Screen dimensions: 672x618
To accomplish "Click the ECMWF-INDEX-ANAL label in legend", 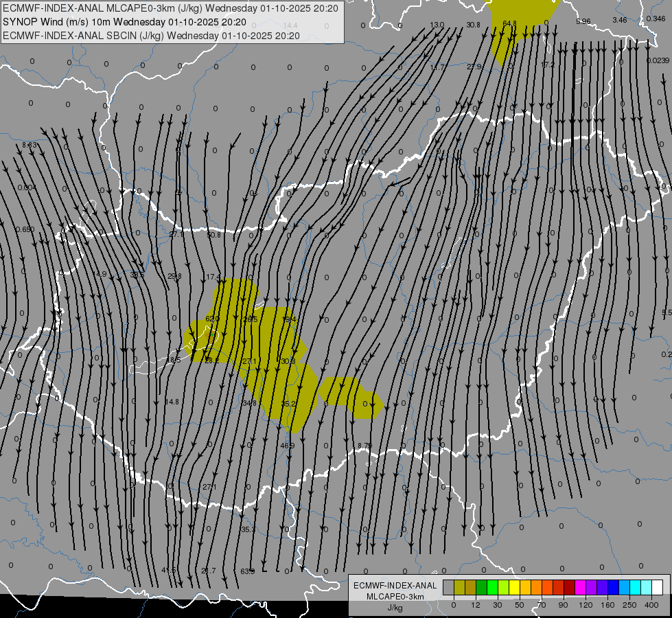I will 395,585.
